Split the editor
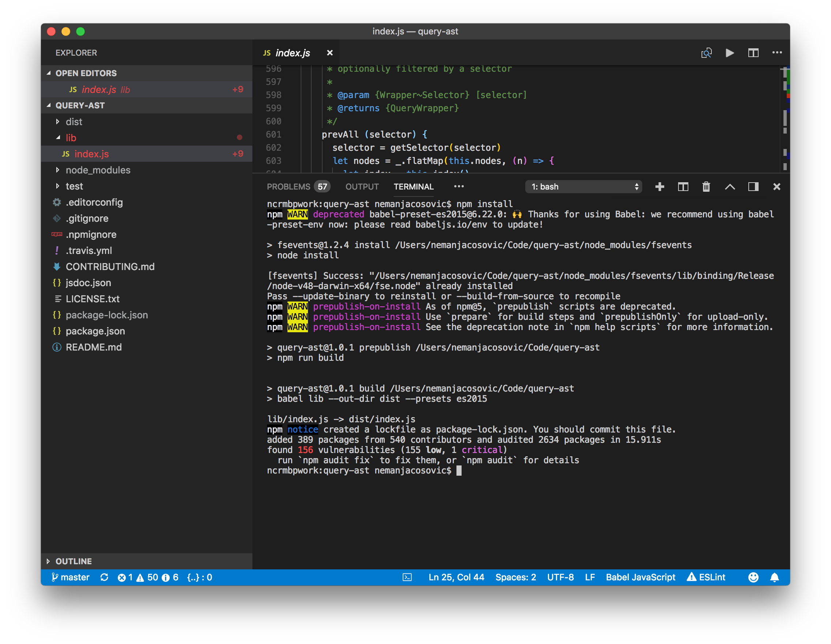Image resolution: width=831 pixels, height=644 pixels. tap(753, 53)
